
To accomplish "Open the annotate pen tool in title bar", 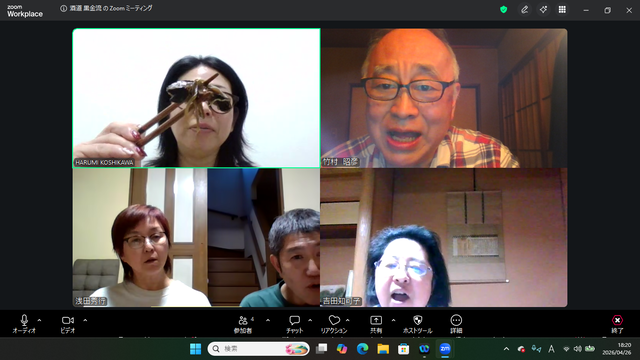I will pyautogui.click(x=524, y=9).
